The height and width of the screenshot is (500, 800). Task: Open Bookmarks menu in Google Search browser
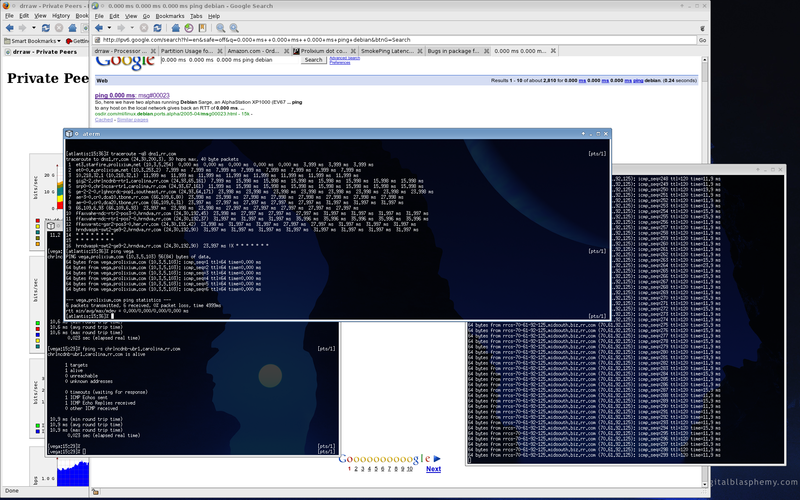170,16
